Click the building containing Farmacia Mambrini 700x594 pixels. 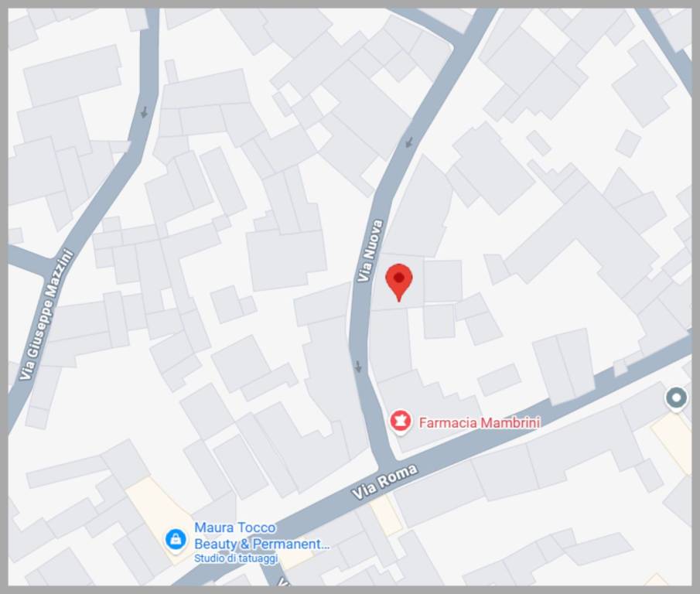429,411
